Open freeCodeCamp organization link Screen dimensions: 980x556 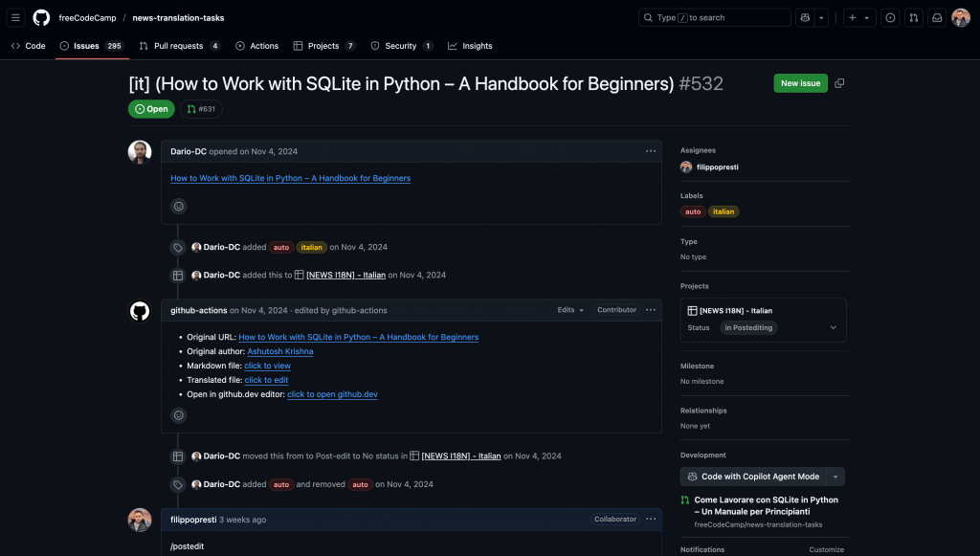pyautogui.click(x=87, y=17)
